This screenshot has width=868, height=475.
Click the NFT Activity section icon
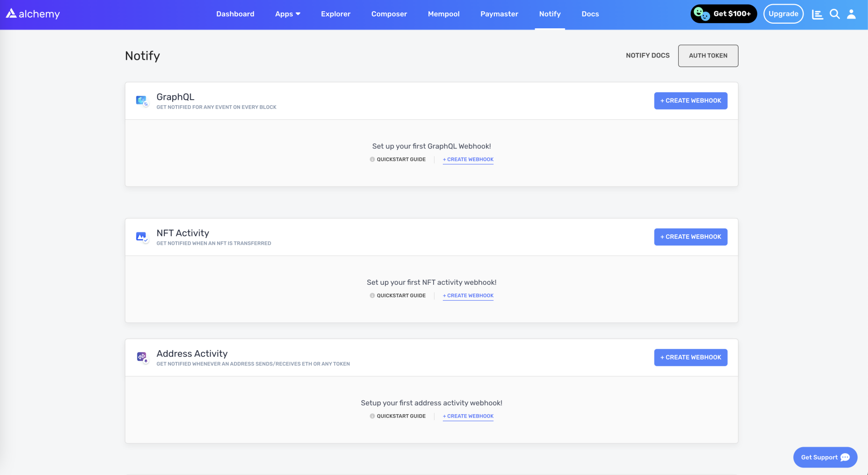click(142, 237)
